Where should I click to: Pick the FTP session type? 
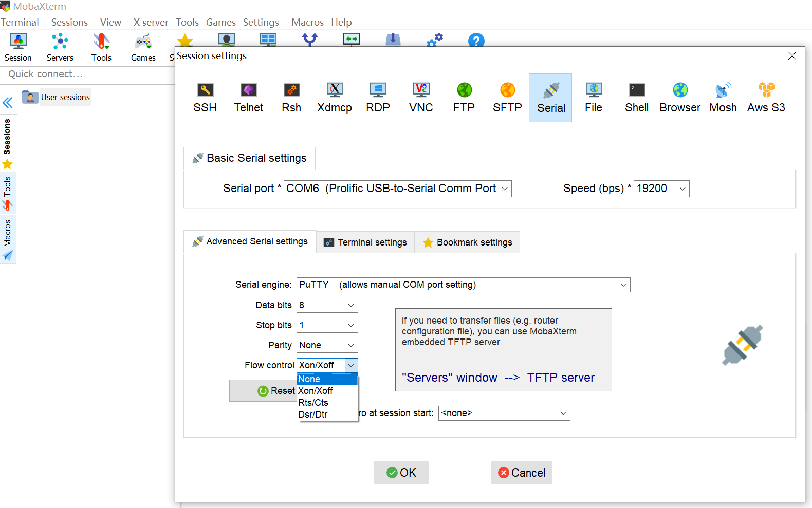click(464, 98)
